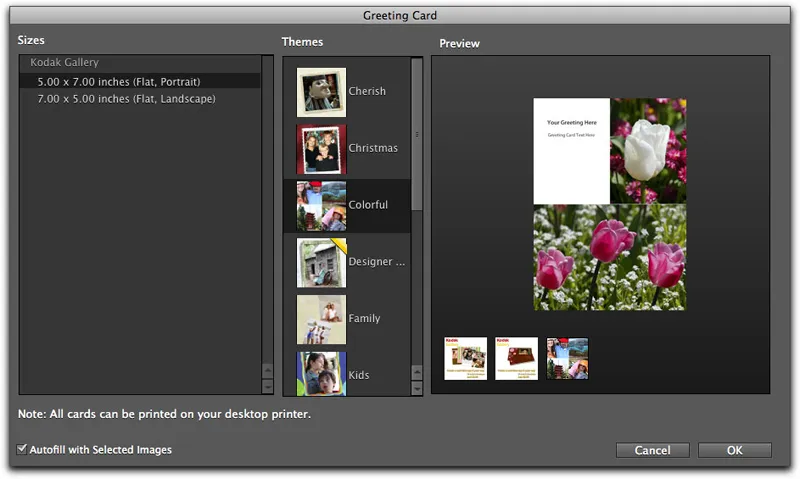This screenshot has width=800, height=479.
Task: Select the Christmas theme thumbnail
Action: click(321, 149)
